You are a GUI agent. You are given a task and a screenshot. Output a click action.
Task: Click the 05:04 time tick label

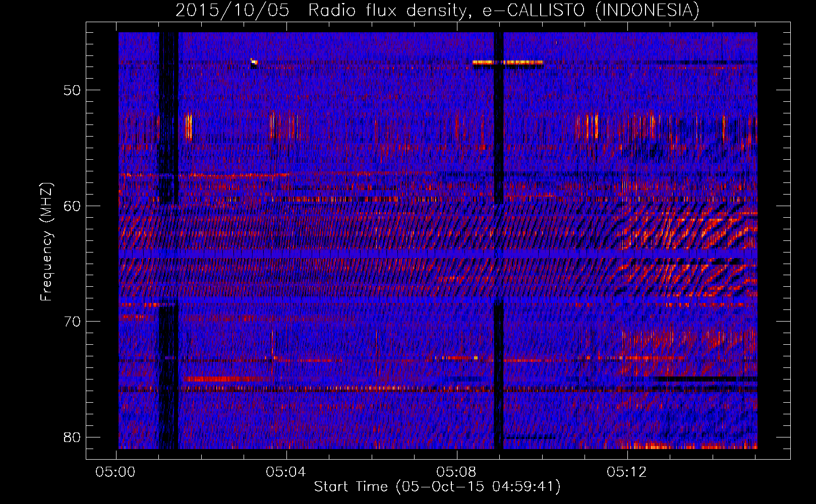286,472
